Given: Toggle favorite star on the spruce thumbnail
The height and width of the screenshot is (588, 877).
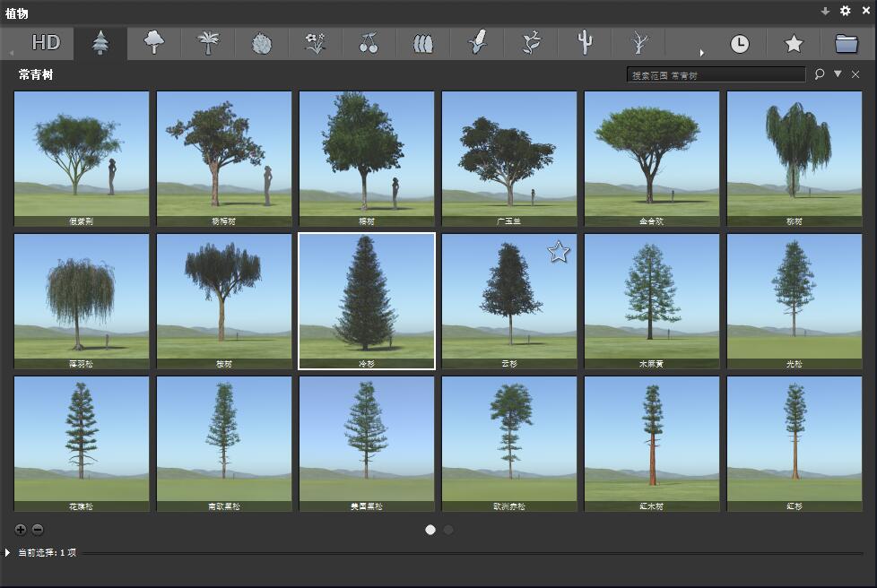Looking at the screenshot, I should [x=559, y=253].
